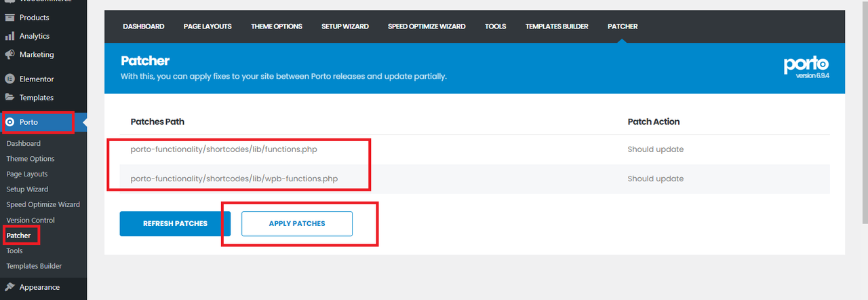Click the version 6.9.4 label
The image size is (868, 300).
point(813,76)
